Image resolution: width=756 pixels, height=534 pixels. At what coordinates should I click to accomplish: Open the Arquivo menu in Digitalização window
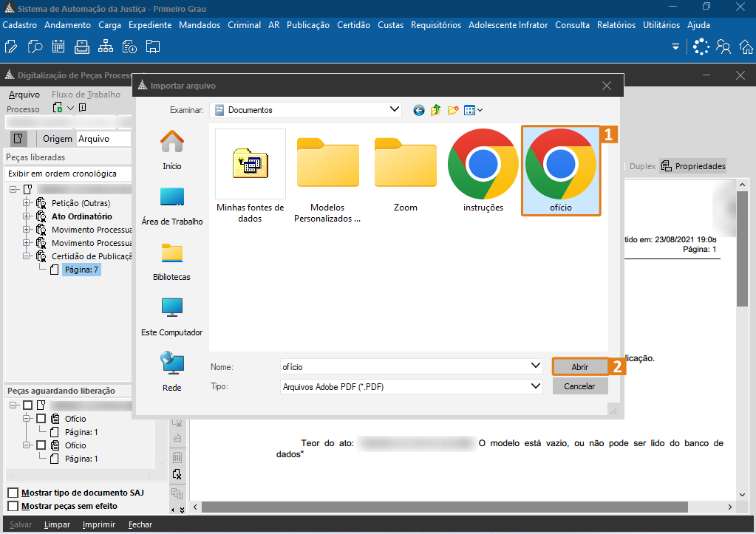coord(24,95)
